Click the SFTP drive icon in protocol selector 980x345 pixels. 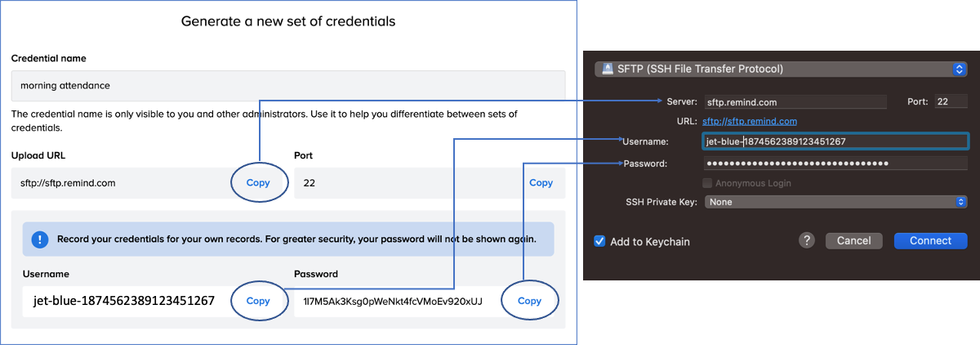(x=608, y=69)
